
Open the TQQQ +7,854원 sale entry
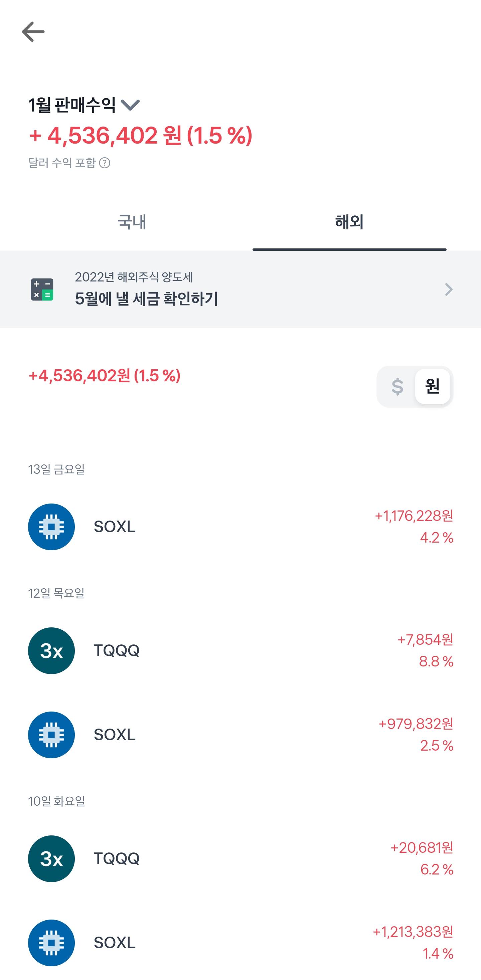240,650
